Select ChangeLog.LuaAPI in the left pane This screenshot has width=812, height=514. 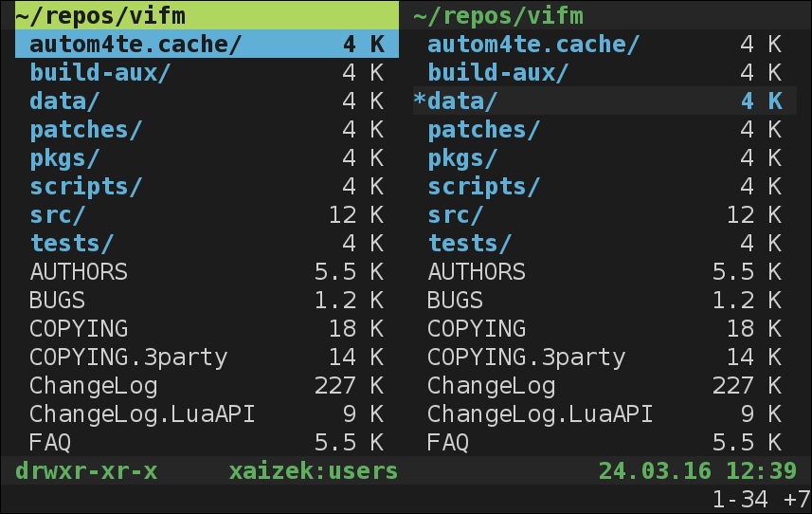(208, 414)
